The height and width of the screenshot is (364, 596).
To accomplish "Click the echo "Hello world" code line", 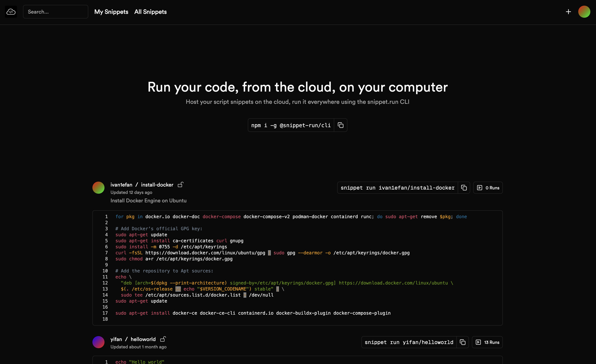I will [x=140, y=362].
